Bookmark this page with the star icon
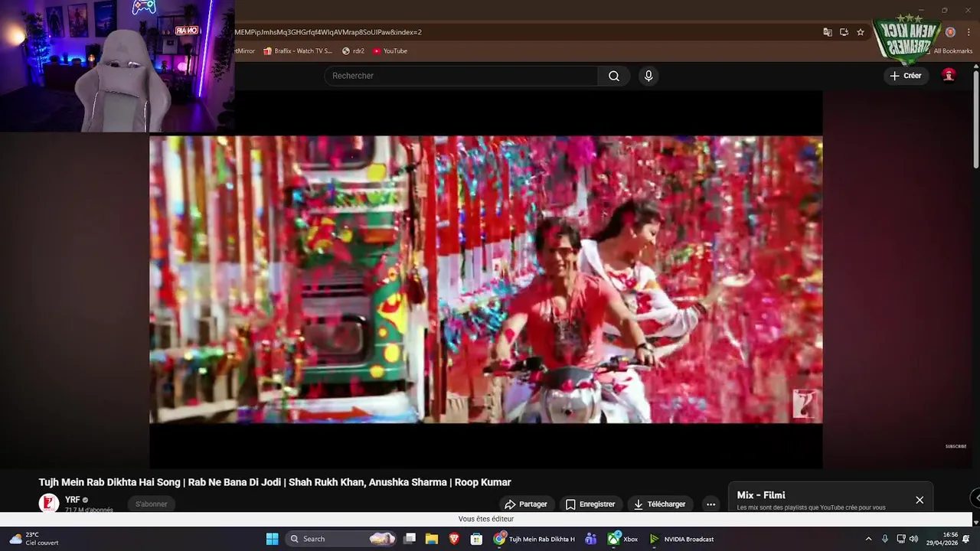 click(x=861, y=32)
